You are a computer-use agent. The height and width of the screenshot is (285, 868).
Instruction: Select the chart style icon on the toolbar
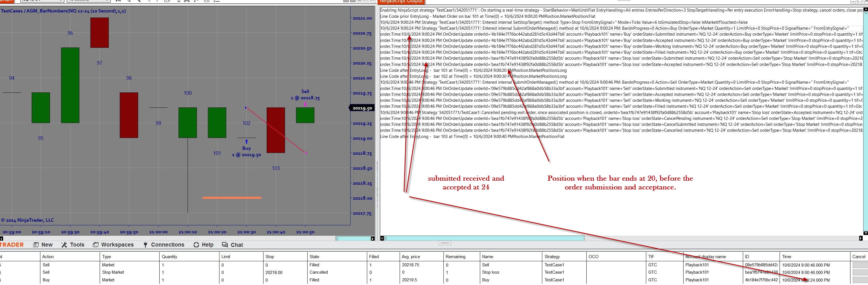(118, 1)
